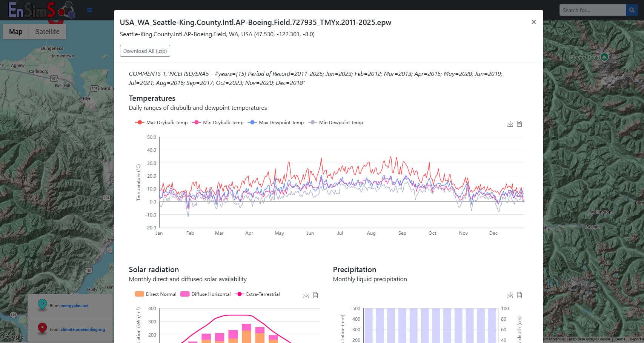
Task: Open temperatures chart data view icon
Action: point(520,124)
